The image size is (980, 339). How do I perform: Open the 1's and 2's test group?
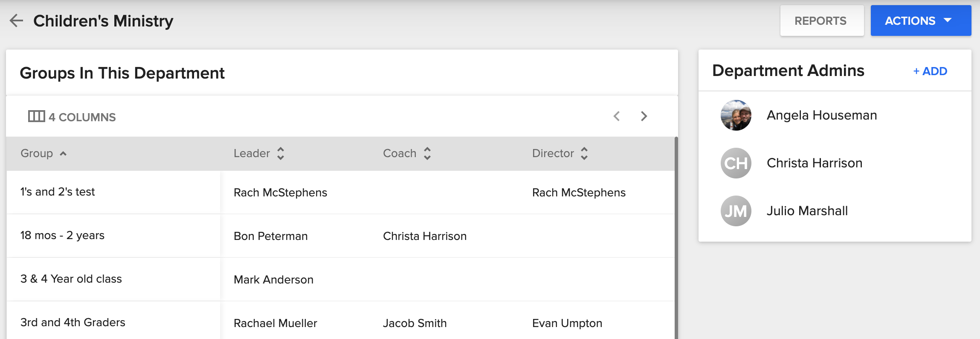tap(58, 192)
